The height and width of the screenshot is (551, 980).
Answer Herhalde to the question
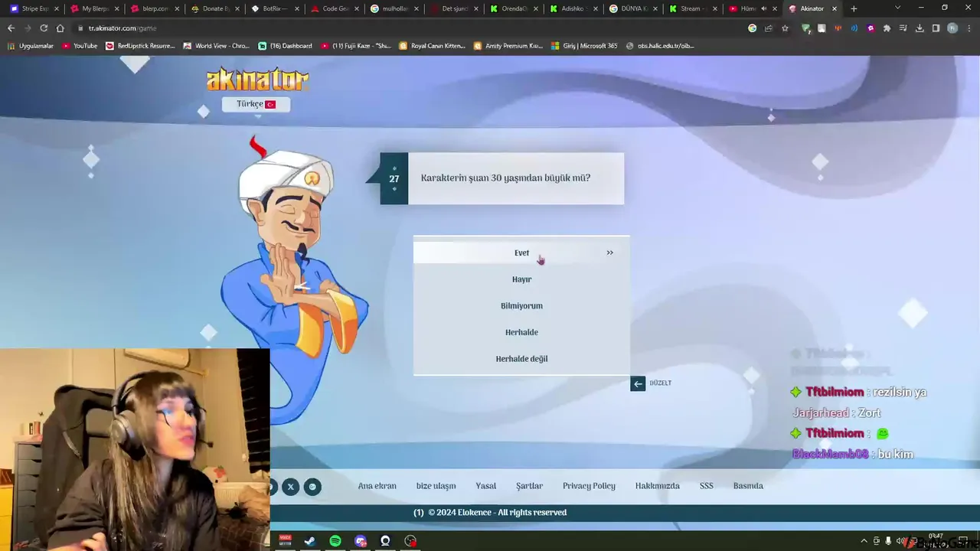(x=521, y=332)
